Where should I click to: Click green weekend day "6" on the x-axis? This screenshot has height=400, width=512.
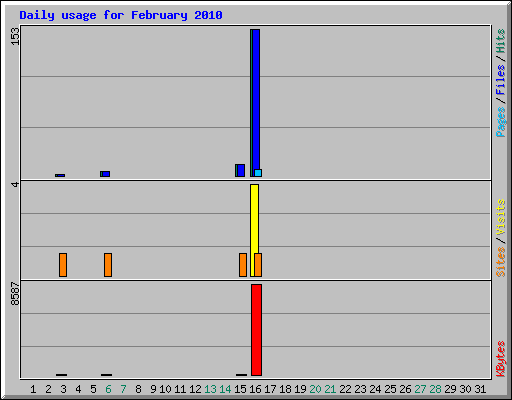pos(108,389)
